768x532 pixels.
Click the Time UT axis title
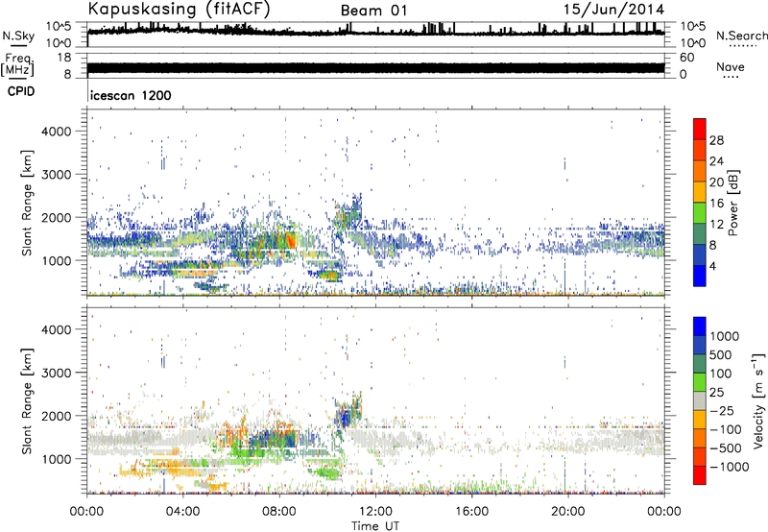(x=375, y=526)
